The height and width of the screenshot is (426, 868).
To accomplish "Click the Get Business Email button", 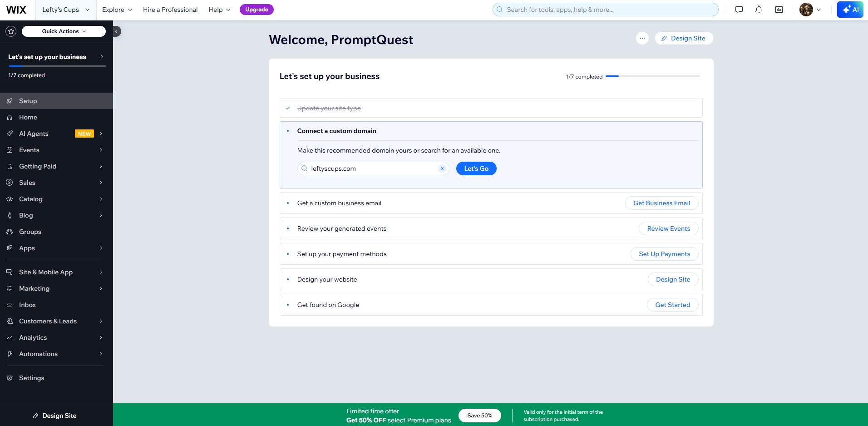I will 661,203.
